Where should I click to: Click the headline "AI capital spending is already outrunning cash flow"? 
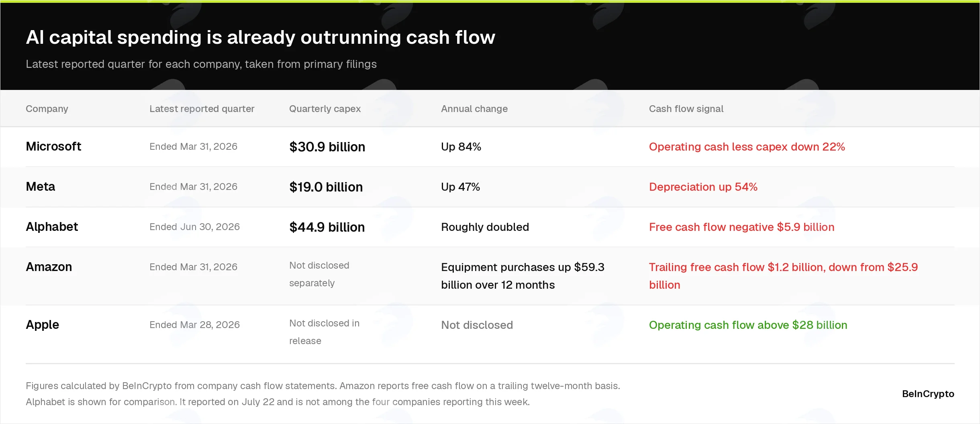(260, 37)
